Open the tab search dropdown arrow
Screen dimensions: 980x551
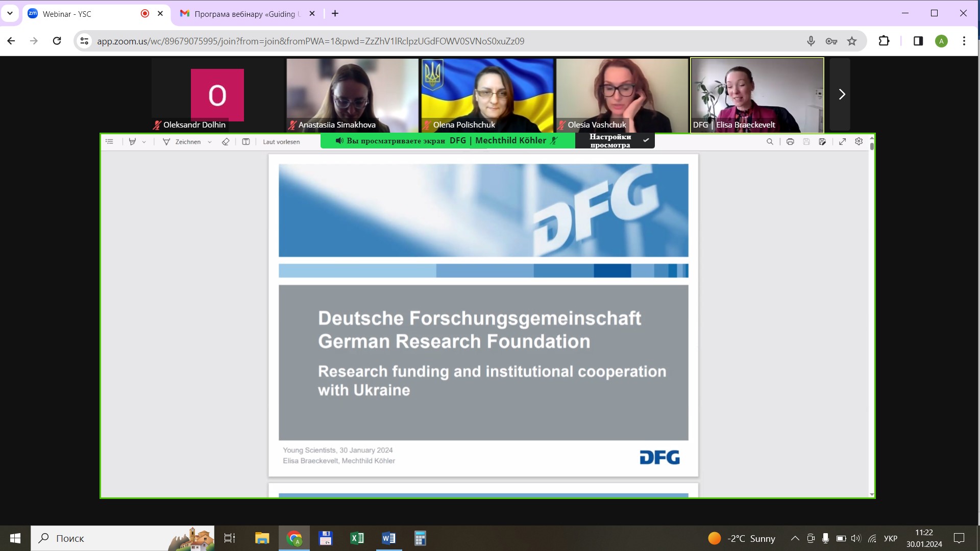pos(10,14)
